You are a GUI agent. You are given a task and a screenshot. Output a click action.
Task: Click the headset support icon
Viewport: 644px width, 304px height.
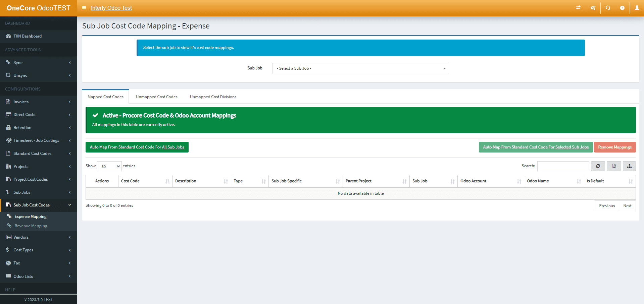608,8
